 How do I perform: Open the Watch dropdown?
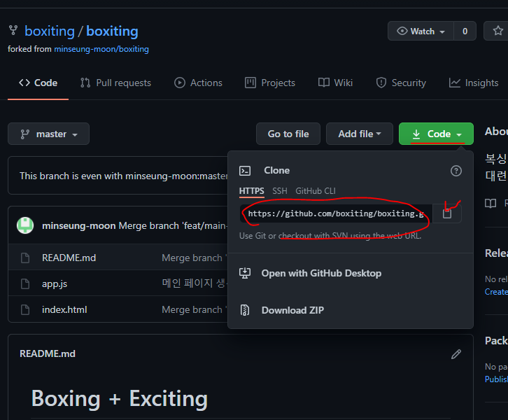click(x=421, y=31)
